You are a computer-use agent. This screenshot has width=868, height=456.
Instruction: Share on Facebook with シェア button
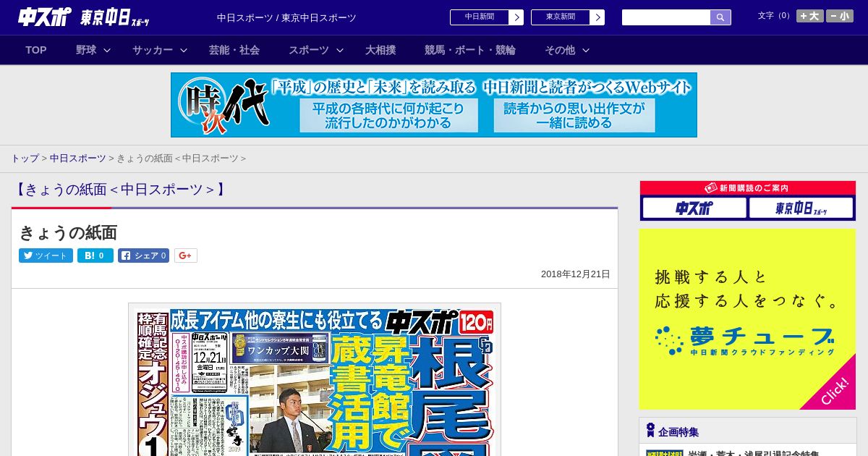(144, 256)
